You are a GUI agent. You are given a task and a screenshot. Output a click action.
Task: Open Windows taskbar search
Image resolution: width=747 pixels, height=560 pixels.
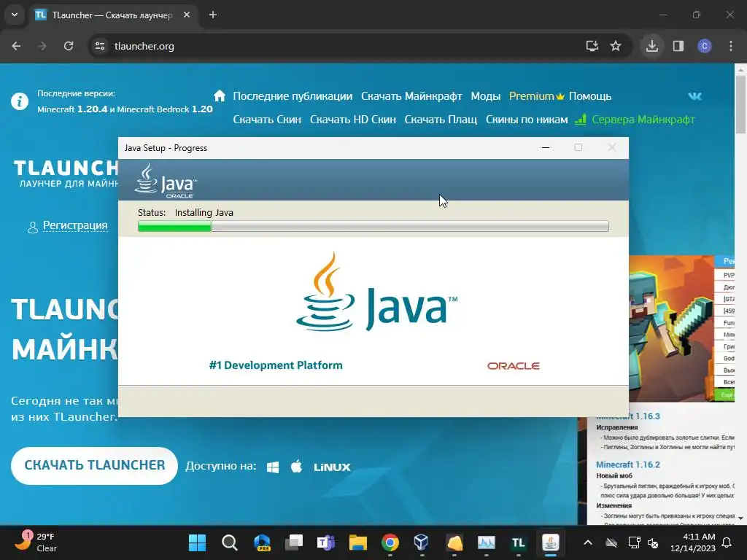(x=229, y=542)
